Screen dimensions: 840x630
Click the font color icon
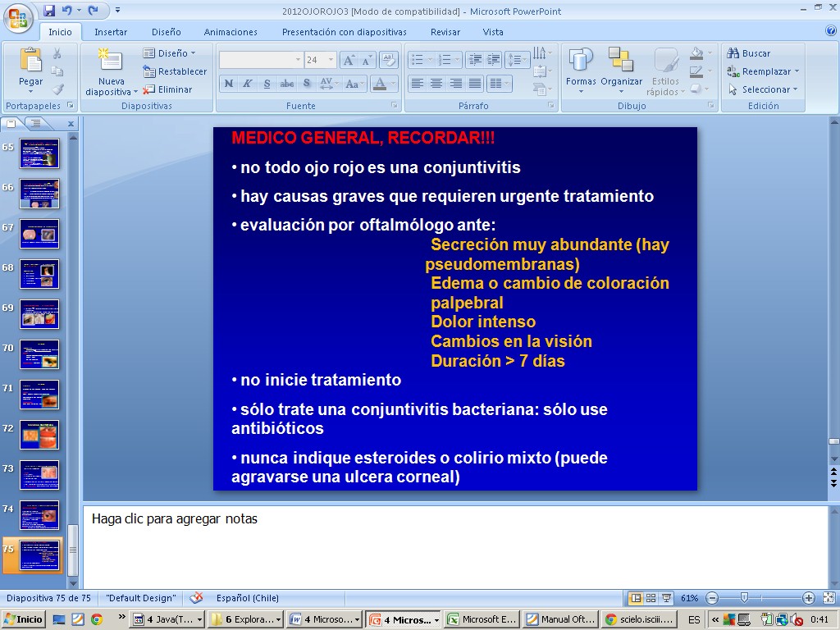pyautogui.click(x=379, y=84)
